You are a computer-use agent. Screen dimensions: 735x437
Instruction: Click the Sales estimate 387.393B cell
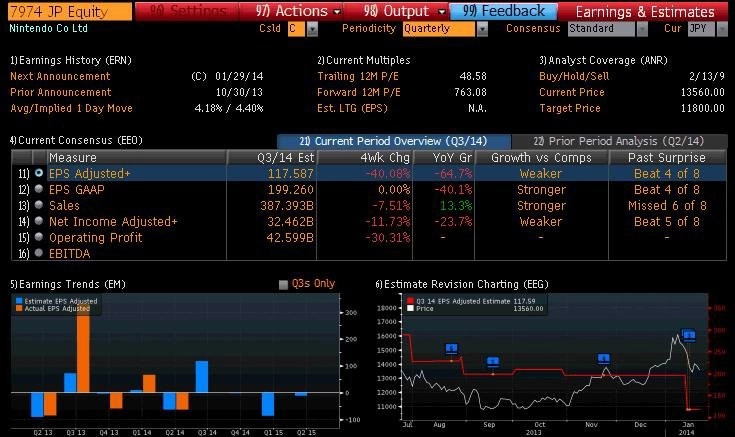[287, 205]
